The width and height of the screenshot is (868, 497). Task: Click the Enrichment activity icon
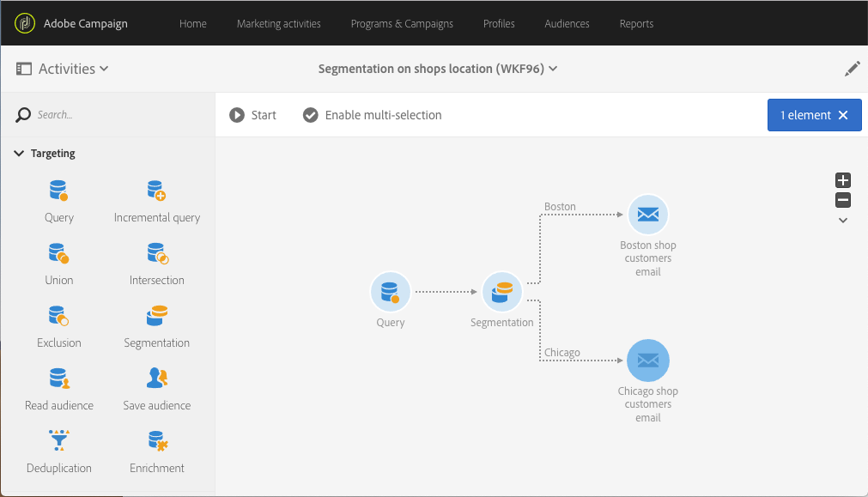[156, 441]
